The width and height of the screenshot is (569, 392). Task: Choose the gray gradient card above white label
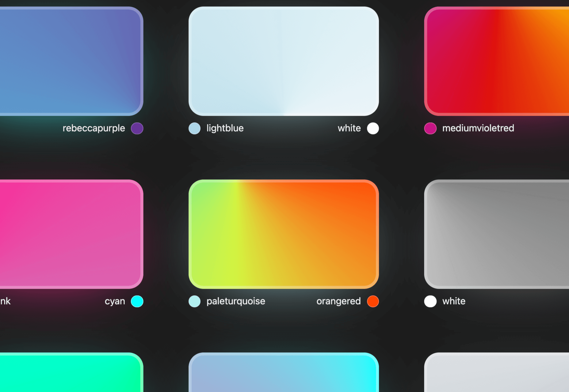pyautogui.click(x=497, y=234)
